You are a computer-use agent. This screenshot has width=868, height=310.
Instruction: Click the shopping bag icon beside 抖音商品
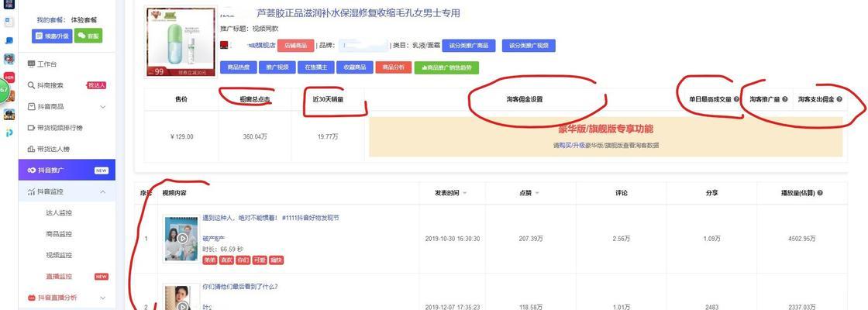coord(32,106)
